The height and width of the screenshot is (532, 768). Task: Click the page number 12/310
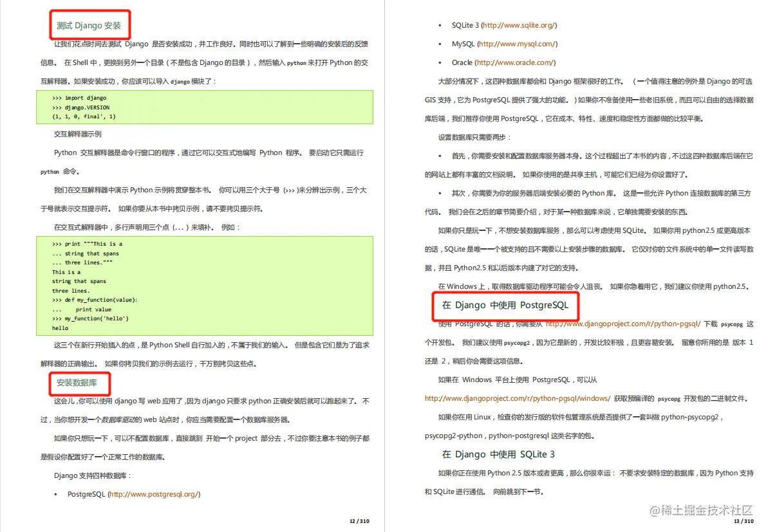(360, 522)
